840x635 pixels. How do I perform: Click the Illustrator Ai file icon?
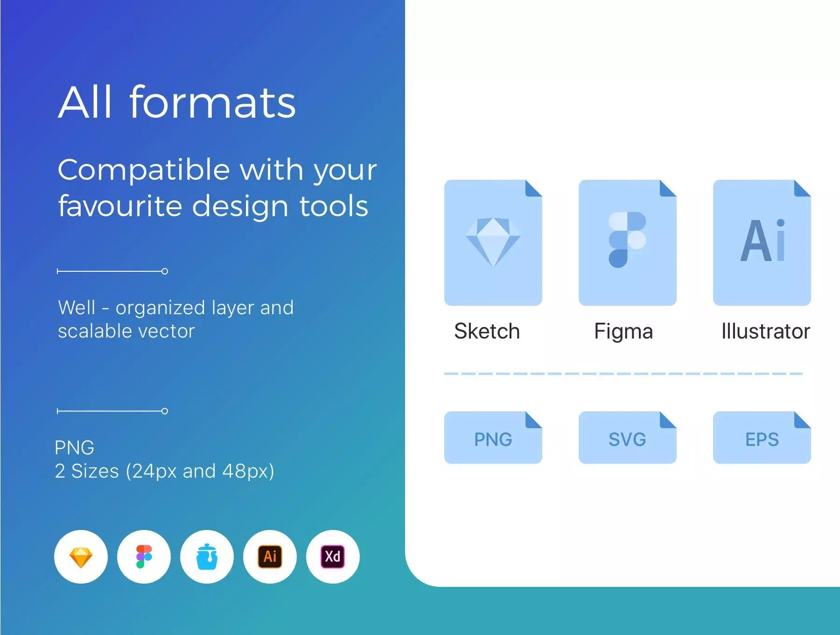click(x=762, y=243)
